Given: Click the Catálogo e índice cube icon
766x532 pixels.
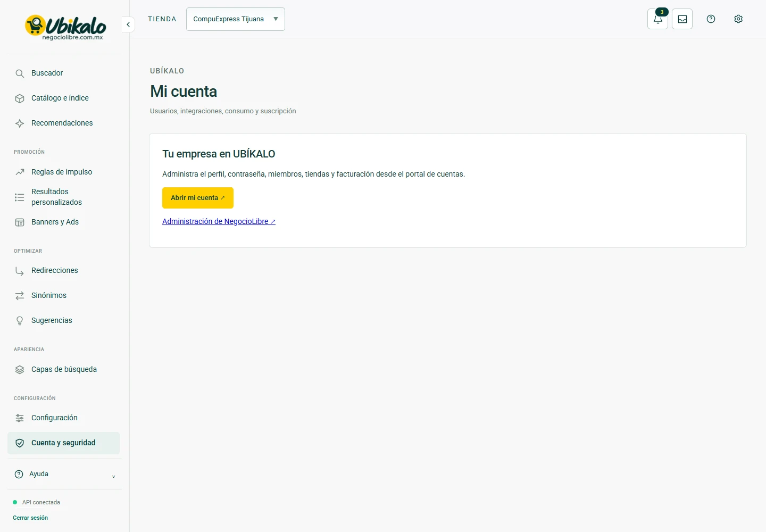Looking at the screenshot, I should coord(20,98).
